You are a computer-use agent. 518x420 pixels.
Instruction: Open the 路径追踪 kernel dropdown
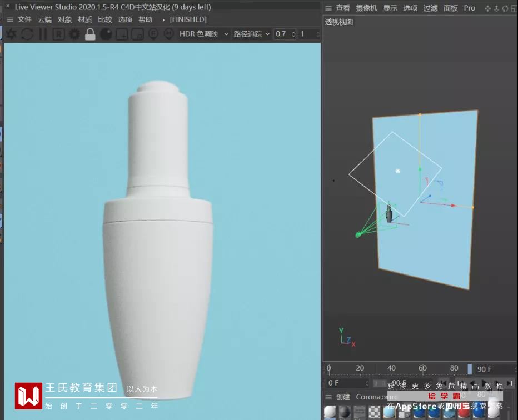point(251,34)
